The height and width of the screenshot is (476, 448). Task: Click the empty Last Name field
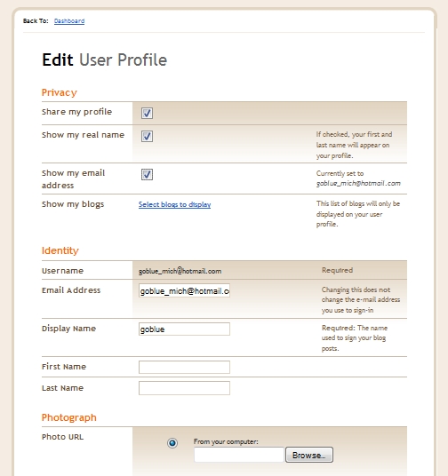184,388
